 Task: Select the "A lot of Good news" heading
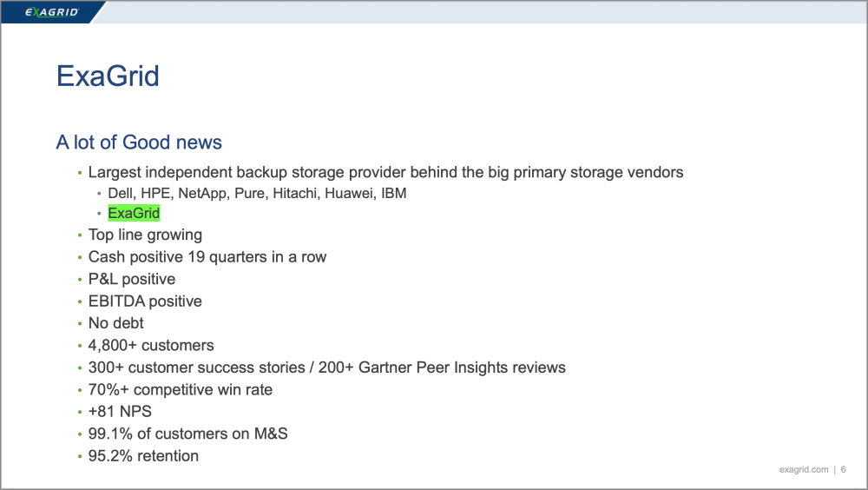coord(139,142)
